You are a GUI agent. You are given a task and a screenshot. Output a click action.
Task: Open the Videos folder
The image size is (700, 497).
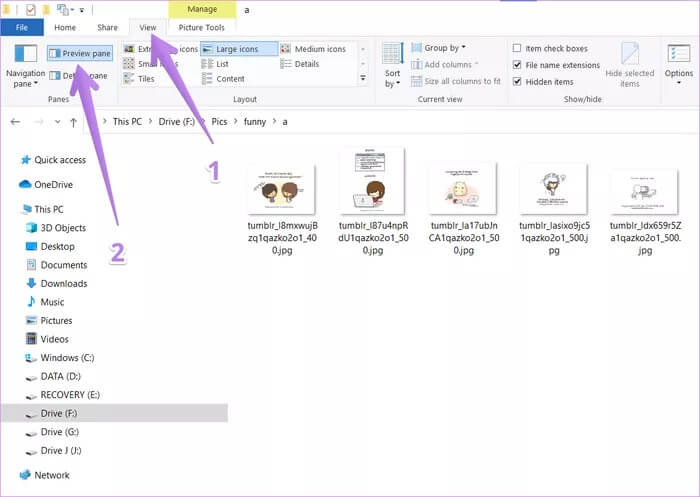coord(47,339)
